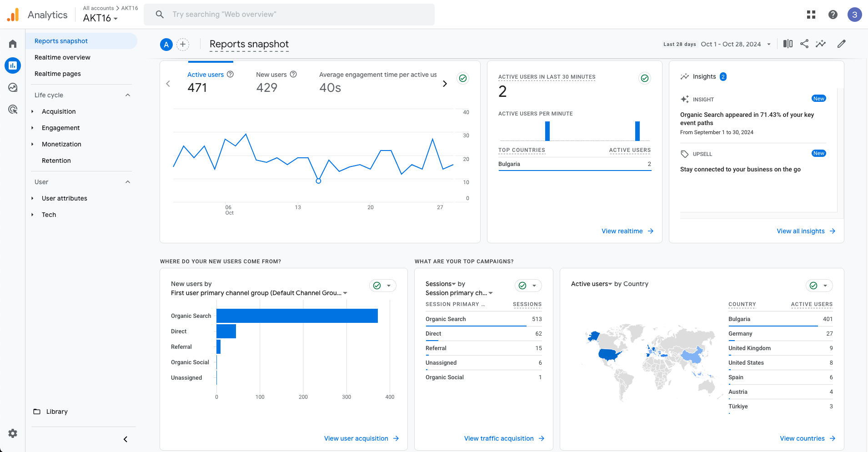Click the New users help icon
868x452 pixels.
tap(293, 74)
